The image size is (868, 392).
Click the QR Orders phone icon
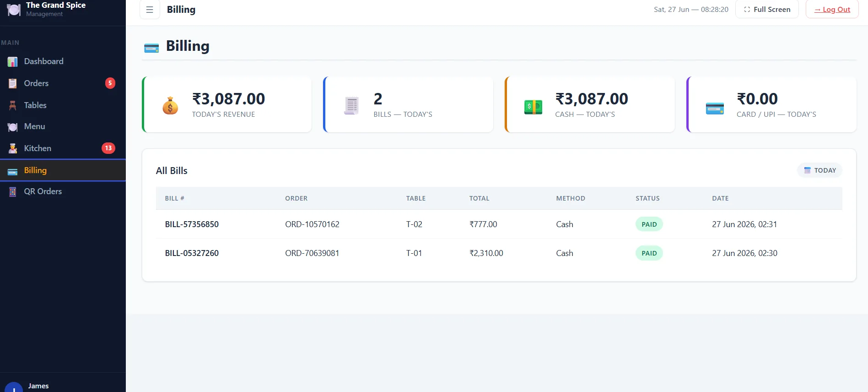pyautogui.click(x=13, y=192)
